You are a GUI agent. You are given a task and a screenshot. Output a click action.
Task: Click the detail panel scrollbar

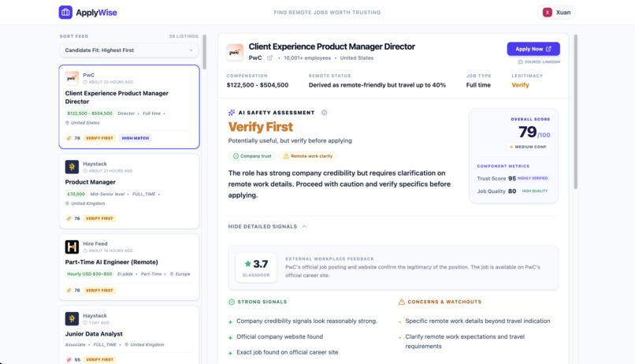575,111
